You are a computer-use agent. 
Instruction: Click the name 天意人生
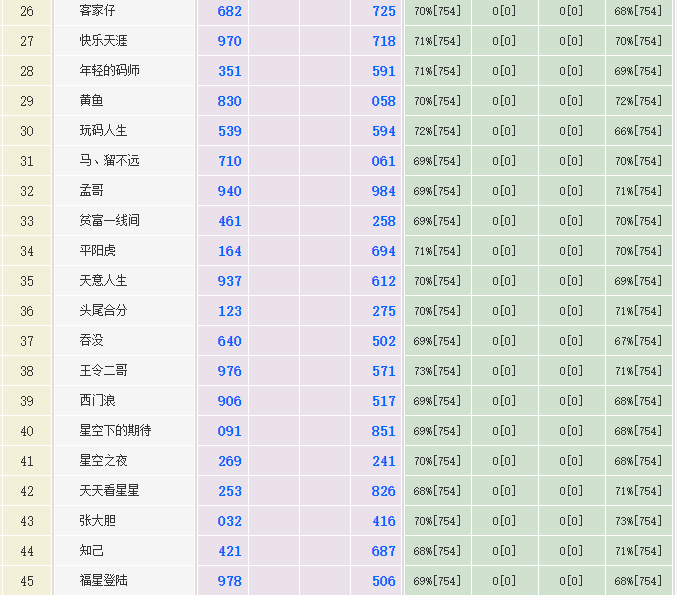click(x=103, y=281)
